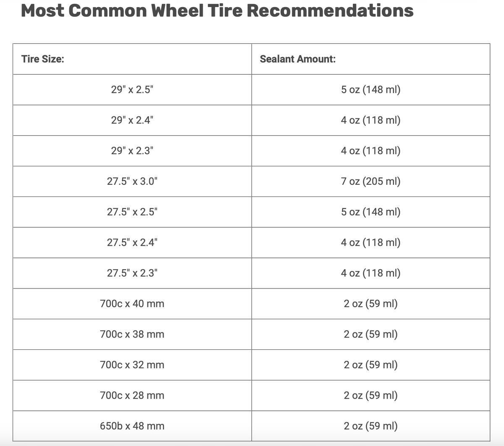The image size is (504, 446).
Task: Select the Tire Size column header
Action: pos(132,59)
